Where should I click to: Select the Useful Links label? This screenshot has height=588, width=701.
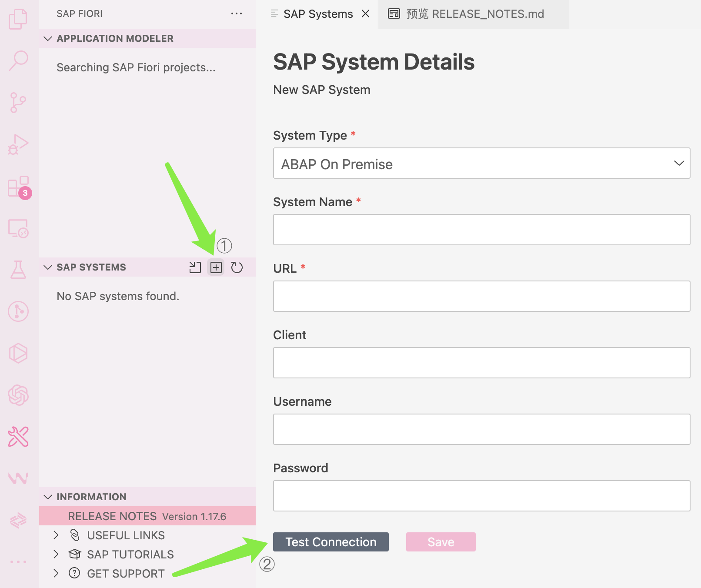point(126,535)
